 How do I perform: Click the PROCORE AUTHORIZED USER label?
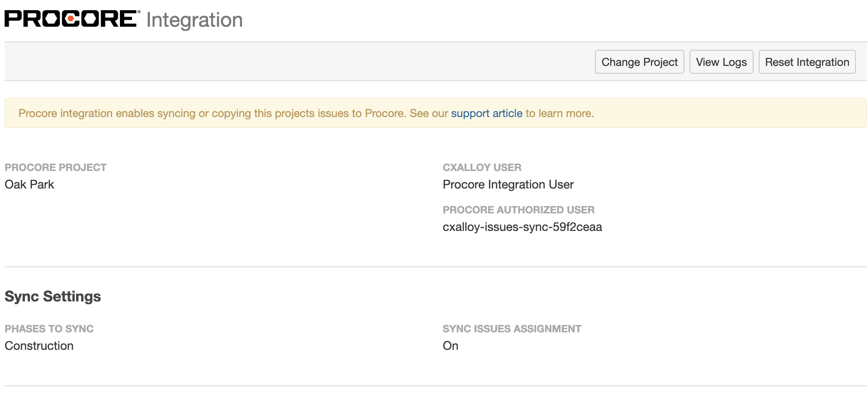(x=518, y=210)
